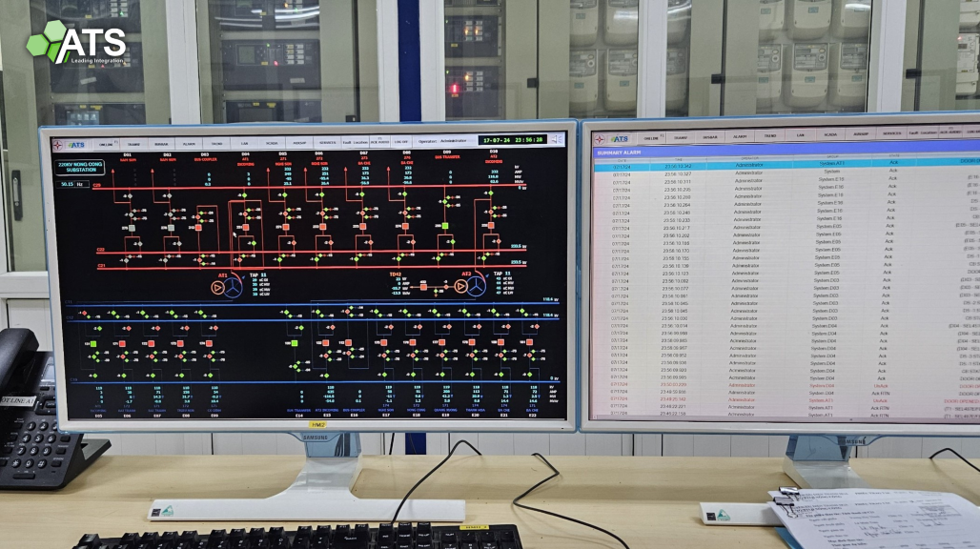Click the red breaker on bay D10
Viewport: 980px width, 549px height.
pos(489,227)
